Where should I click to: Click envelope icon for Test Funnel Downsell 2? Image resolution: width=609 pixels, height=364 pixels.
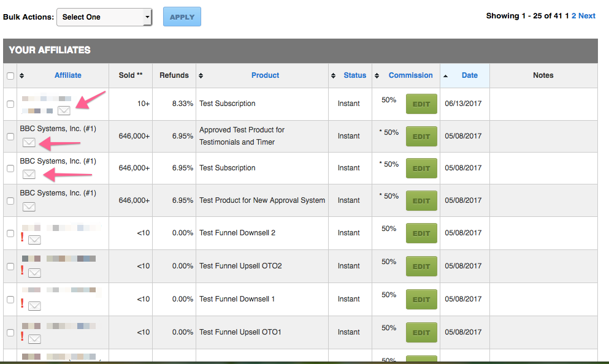(x=34, y=240)
